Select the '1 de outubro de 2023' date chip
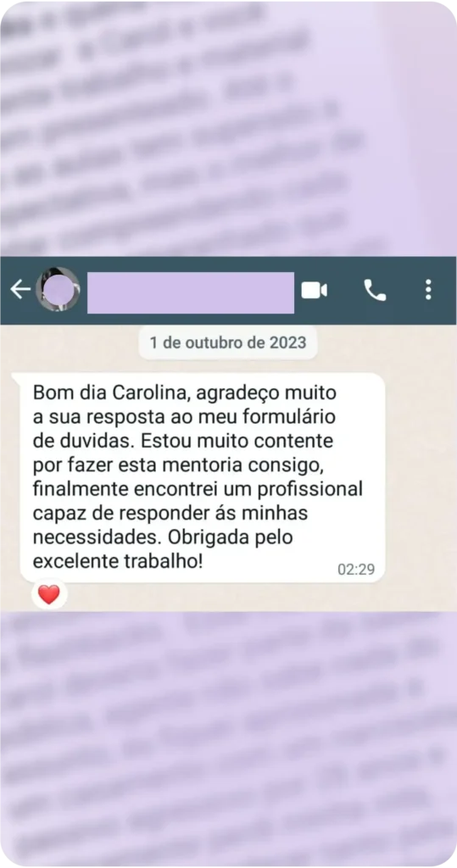The height and width of the screenshot is (868, 457). (228, 342)
